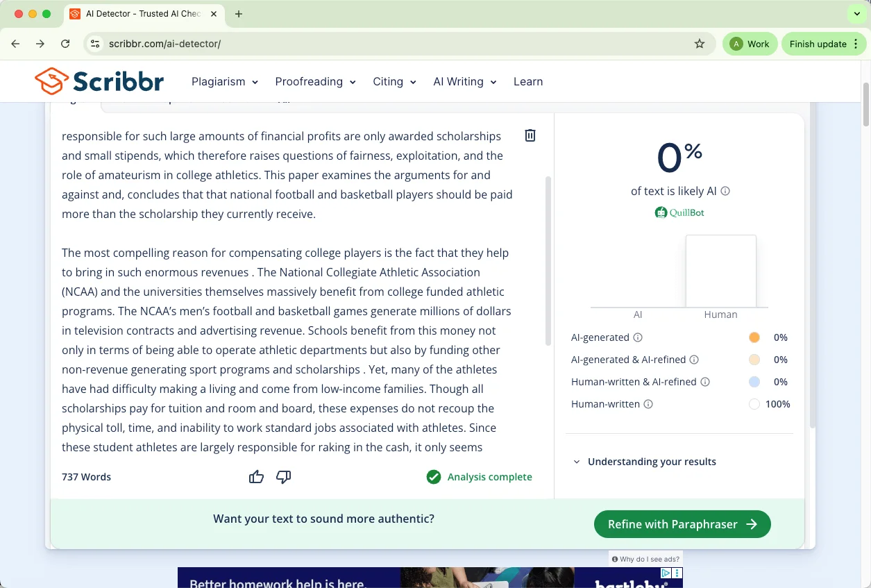This screenshot has width=871, height=588.
Task: Click the thumbs down feedback icon
Action: [x=283, y=477]
